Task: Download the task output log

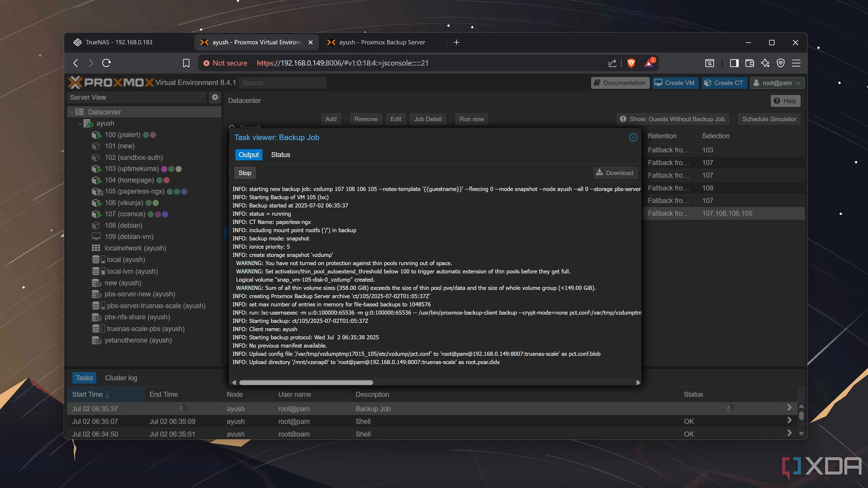Action: (x=615, y=173)
